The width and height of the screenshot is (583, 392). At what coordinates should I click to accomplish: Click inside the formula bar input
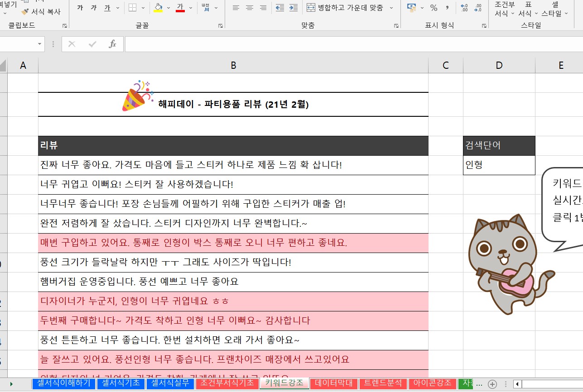tap(354, 44)
